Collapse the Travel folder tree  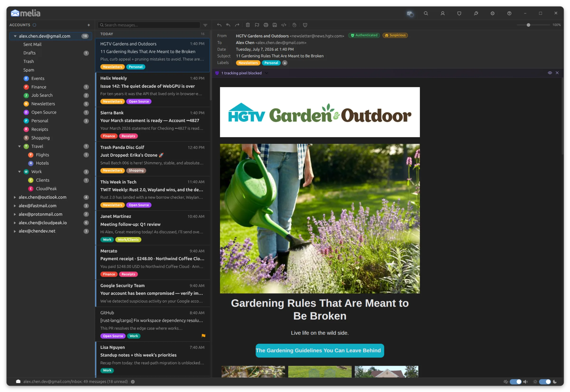tap(19, 146)
